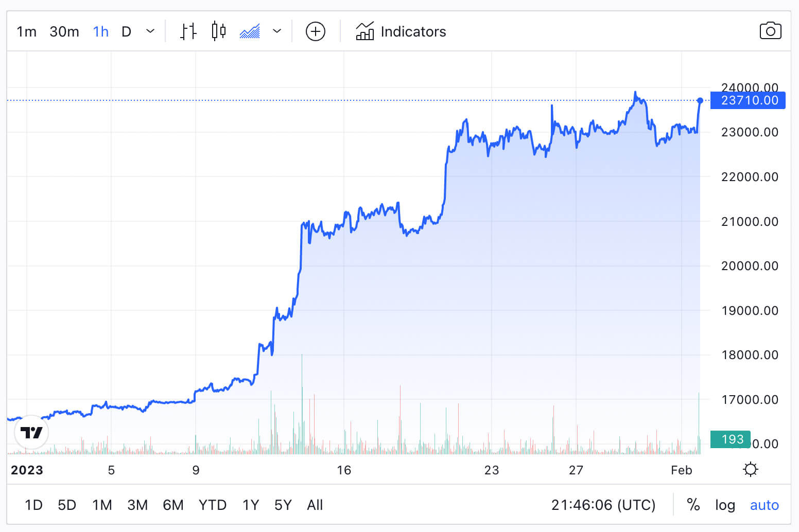
Task: Open the compare symbol plus icon
Action: [315, 31]
